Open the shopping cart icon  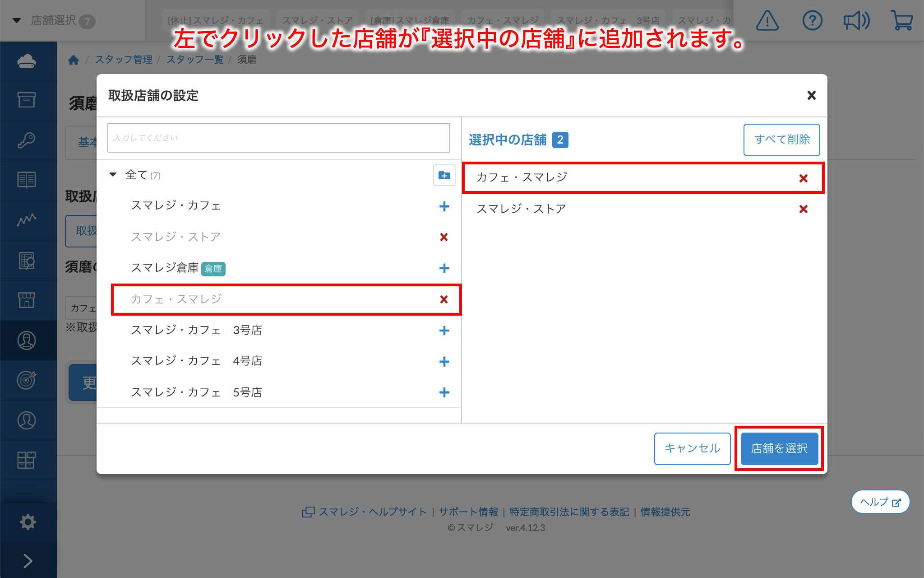coord(902,21)
